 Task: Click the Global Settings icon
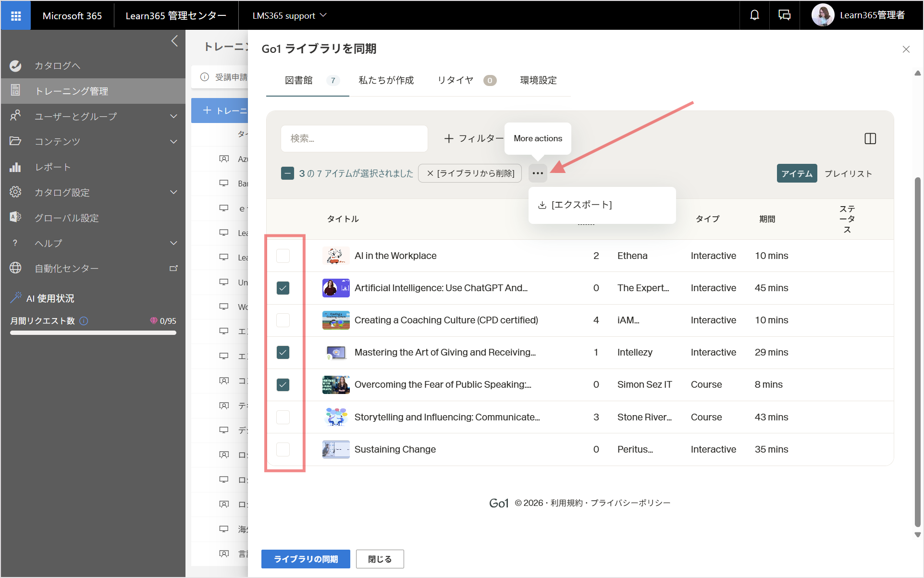[15, 217]
